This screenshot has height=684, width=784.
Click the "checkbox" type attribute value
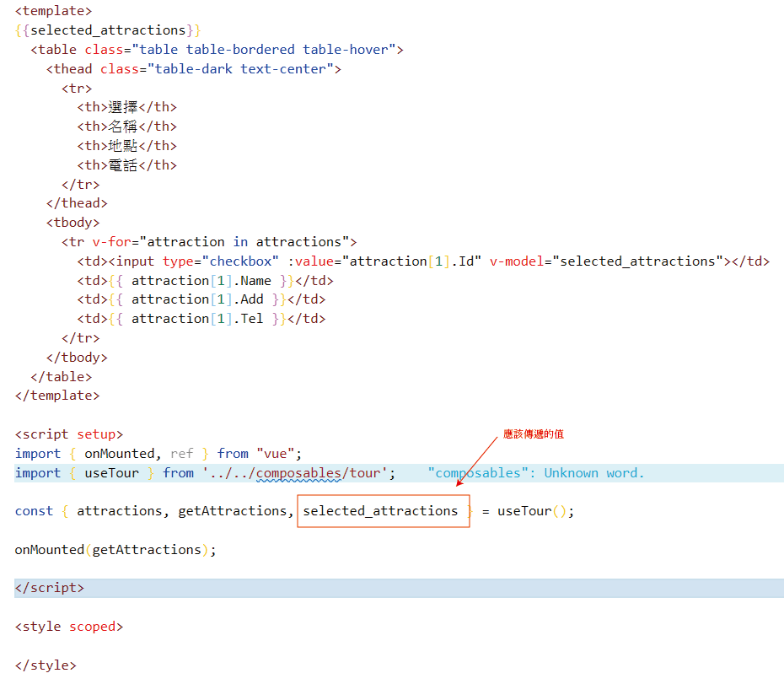tap(240, 261)
